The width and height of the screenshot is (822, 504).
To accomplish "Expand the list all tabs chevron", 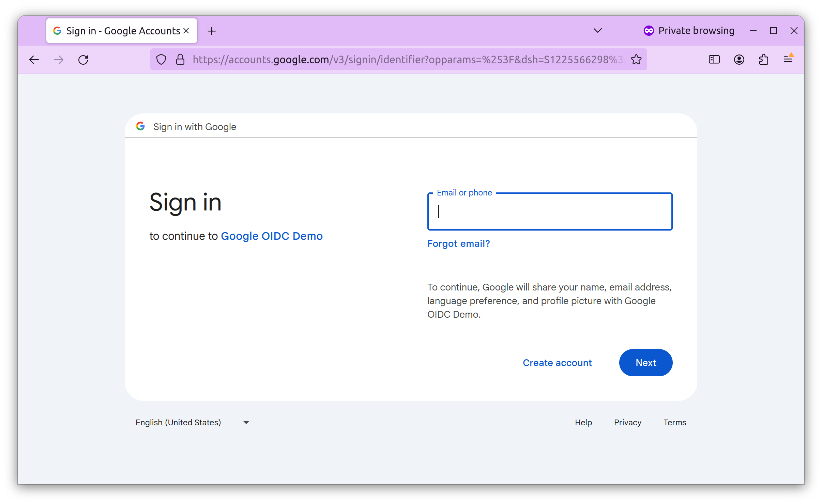I will (x=597, y=31).
